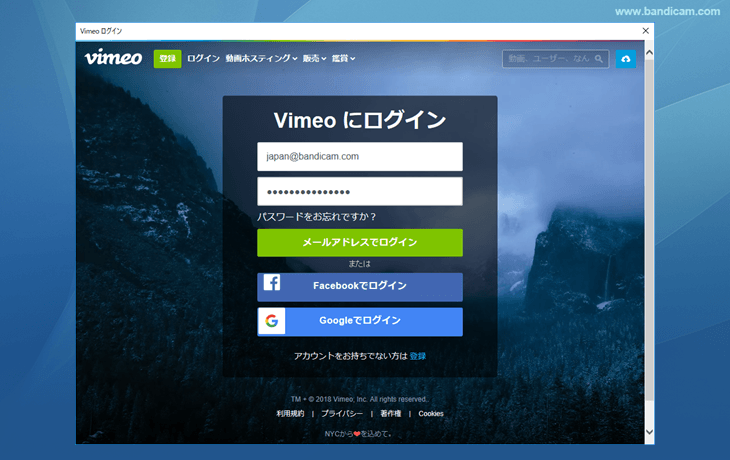Image resolution: width=730 pixels, height=460 pixels.
Task: Expand the 動画ホスティング dropdown menu
Action: [x=261, y=58]
